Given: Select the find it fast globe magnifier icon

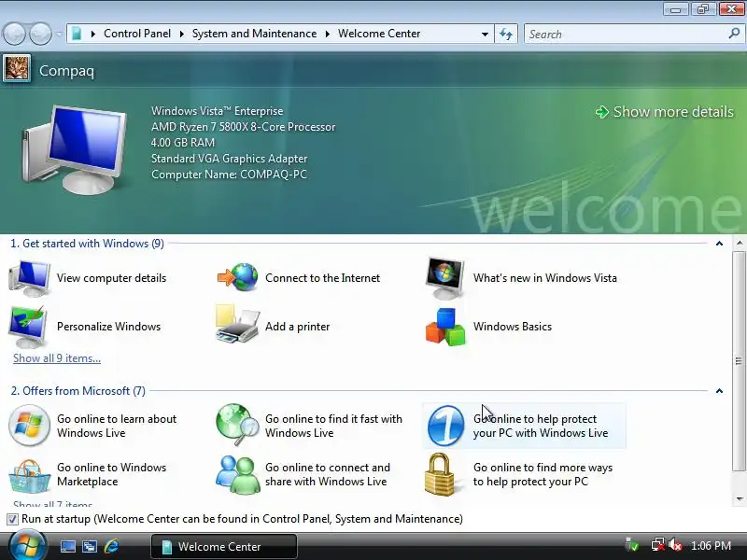Looking at the screenshot, I should 237,425.
